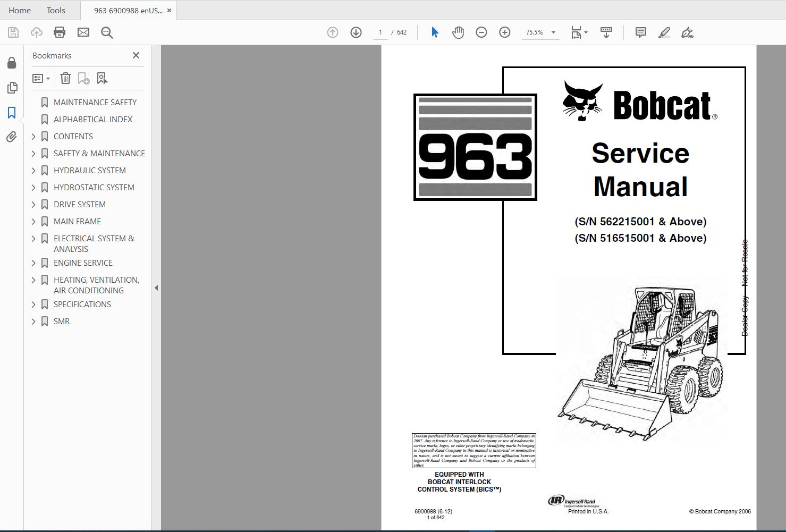Switch to the Home tab
This screenshot has height=532, width=786.
(x=19, y=10)
